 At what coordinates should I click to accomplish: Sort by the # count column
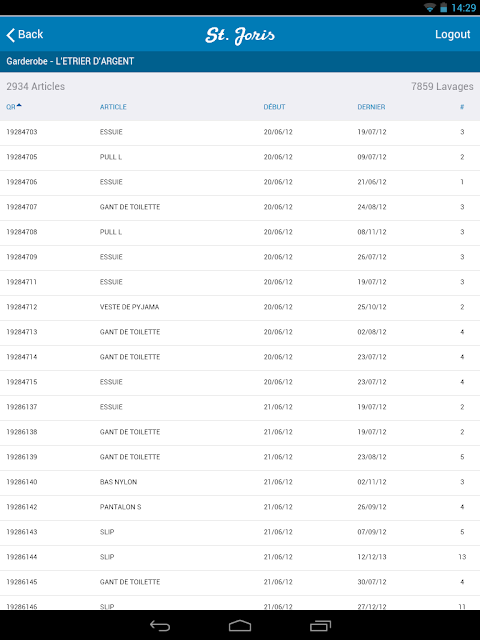coord(462,107)
